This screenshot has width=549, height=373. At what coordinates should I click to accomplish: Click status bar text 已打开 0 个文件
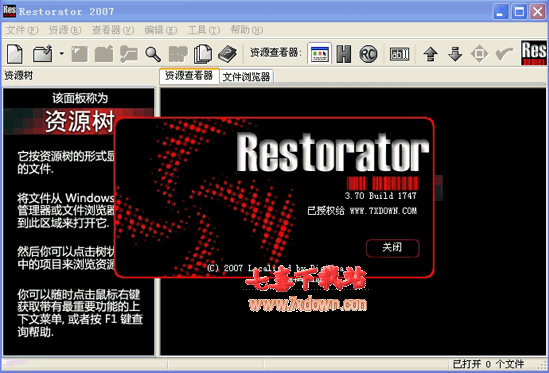(x=488, y=364)
